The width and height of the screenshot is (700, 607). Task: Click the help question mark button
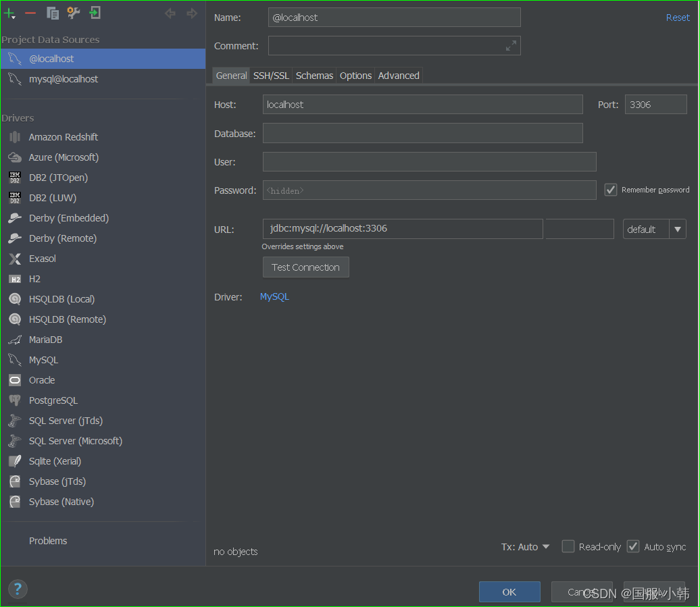point(18,589)
